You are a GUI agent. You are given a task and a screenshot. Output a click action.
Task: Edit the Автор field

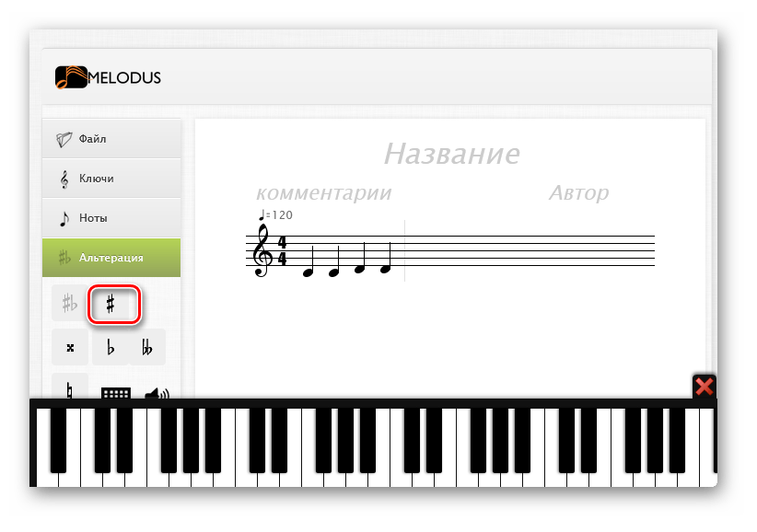coord(579,193)
